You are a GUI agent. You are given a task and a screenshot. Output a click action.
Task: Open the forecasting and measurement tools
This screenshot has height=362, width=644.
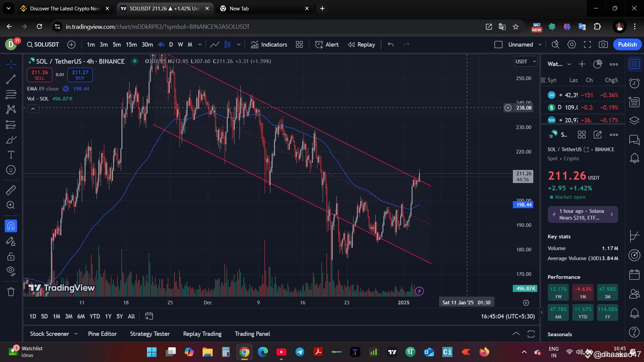click(x=11, y=125)
